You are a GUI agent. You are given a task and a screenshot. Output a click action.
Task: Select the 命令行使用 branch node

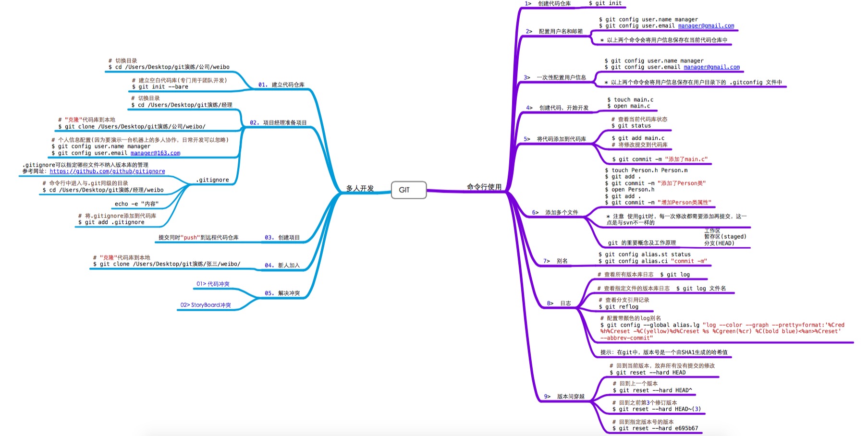(484, 187)
